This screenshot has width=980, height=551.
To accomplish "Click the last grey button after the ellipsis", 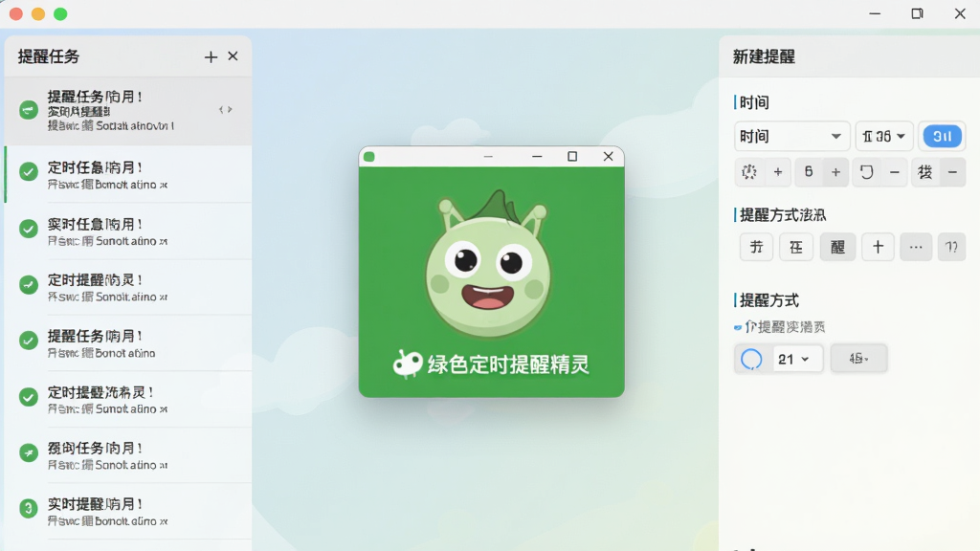I will [951, 247].
